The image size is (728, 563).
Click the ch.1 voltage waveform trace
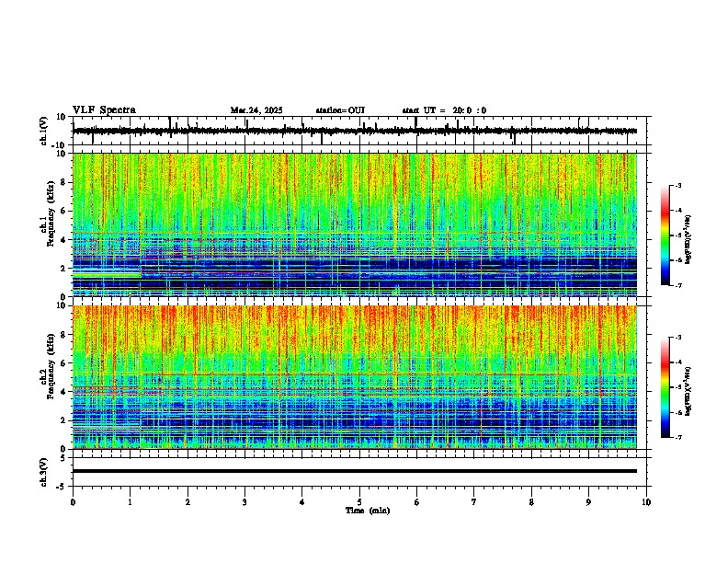[355, 131]
